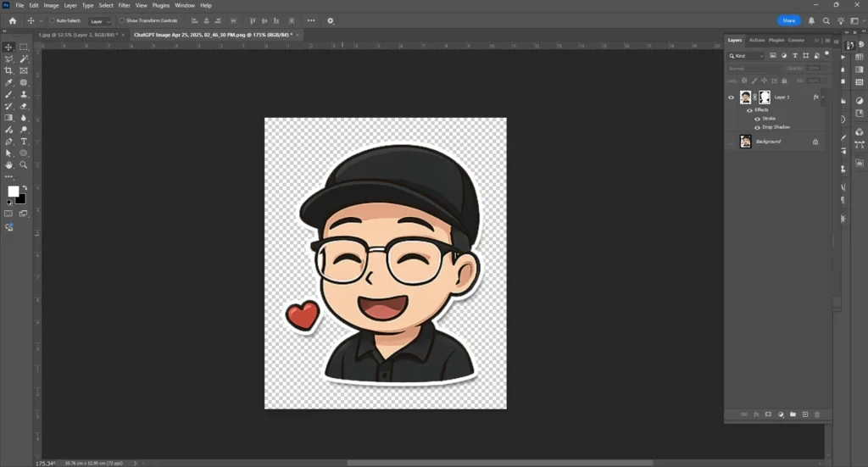Add a layer style from footer fx
Screen dimensions: 868x467
(x=756, y=414)
